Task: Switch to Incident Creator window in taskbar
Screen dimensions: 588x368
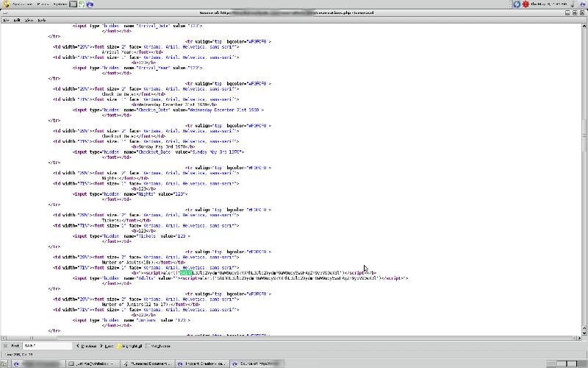Action: (x=202, y=364)
